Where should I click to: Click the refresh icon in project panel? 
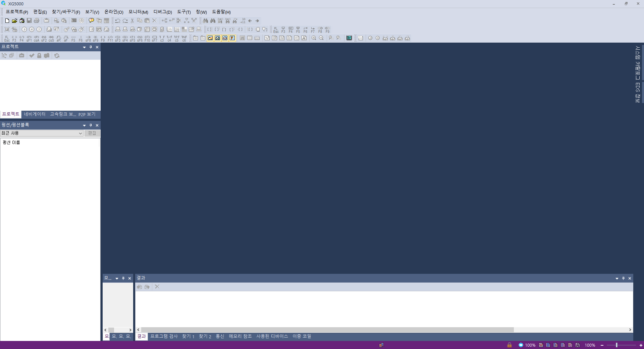pos(57,56)
